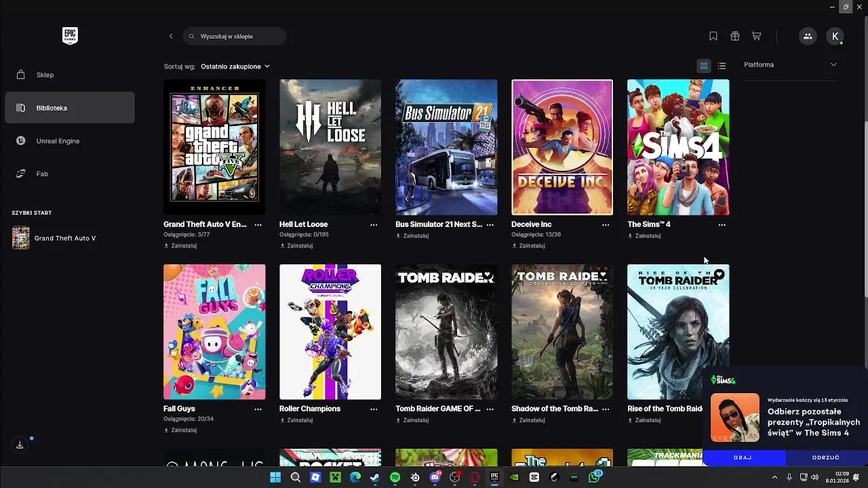
Task: Open Discord from the taskbar
Action: pyautogui.click(x=435, y=477)
